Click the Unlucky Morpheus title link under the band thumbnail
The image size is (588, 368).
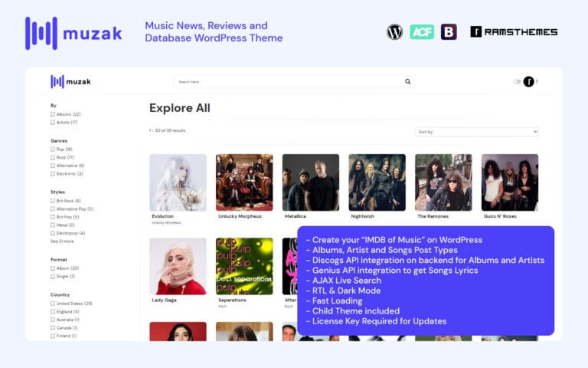click(240, 216)
